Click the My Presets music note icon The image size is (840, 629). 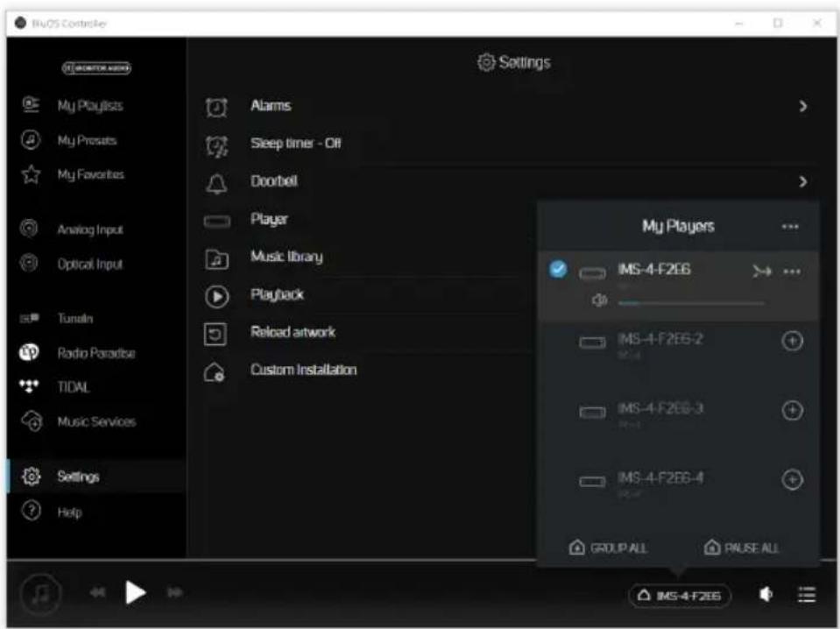point(31,139)
